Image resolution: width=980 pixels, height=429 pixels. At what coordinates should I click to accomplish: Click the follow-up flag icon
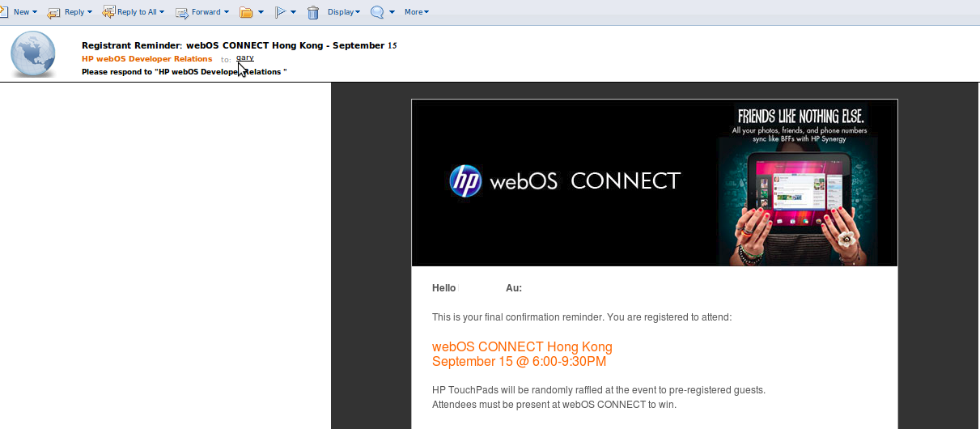pos(281,12)
